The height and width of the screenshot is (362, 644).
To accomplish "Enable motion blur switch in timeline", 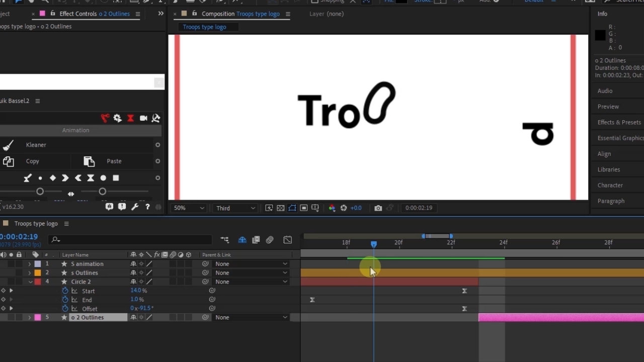I will pyautogui.click(x=270, y=240).
